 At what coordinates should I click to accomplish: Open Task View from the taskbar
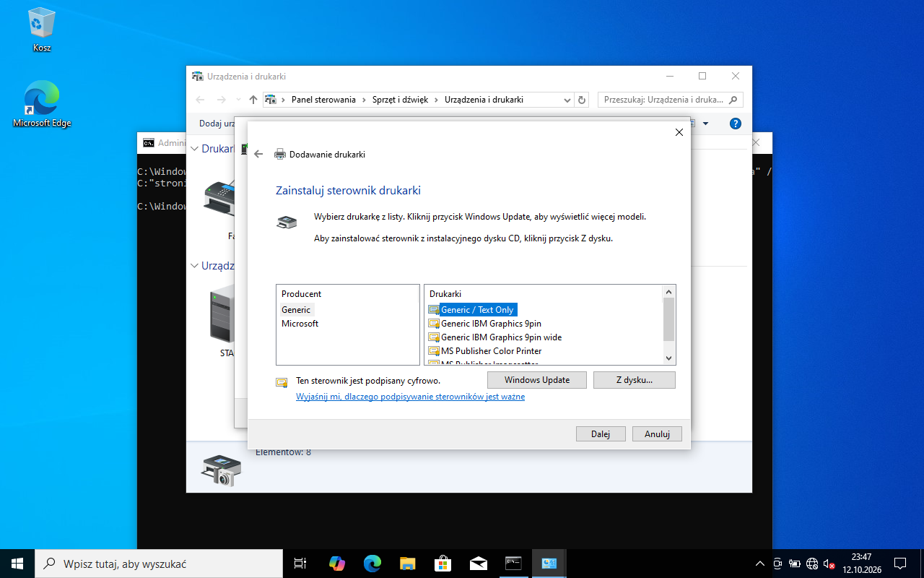tap(300, 564)
